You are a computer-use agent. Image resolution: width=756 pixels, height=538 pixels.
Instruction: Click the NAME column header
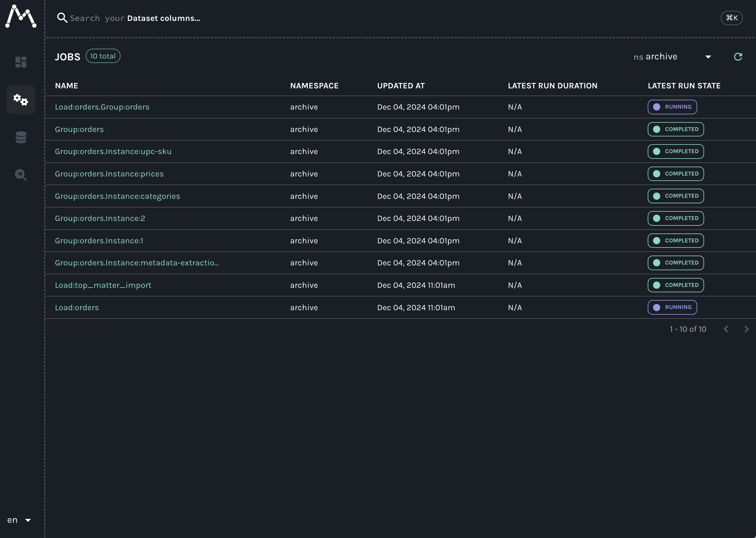67,86
